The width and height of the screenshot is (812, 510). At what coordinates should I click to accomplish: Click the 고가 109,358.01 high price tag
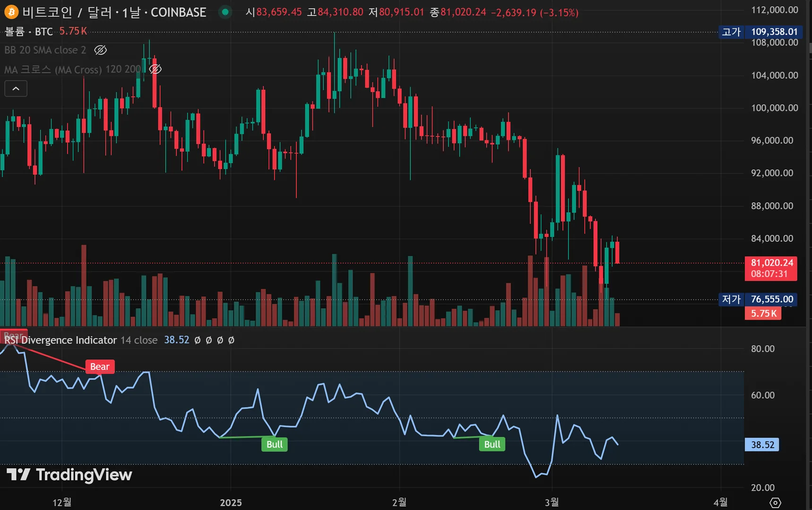click(760, 32)
